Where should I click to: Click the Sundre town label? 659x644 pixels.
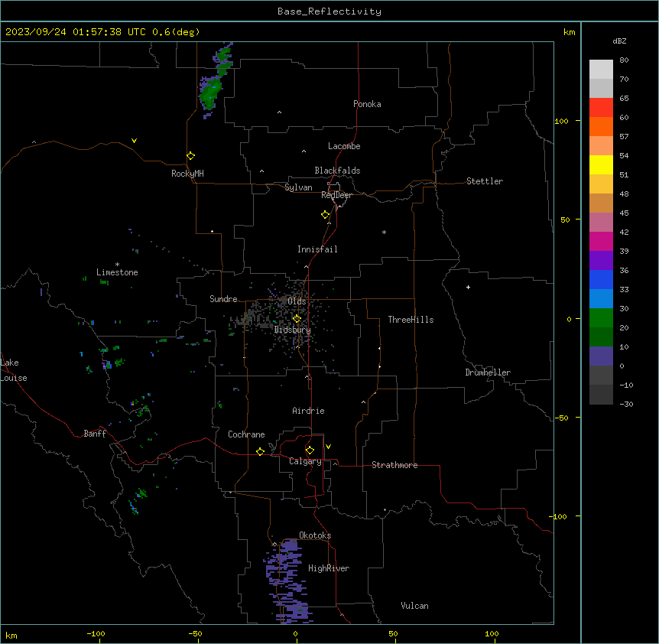point(223,299)
